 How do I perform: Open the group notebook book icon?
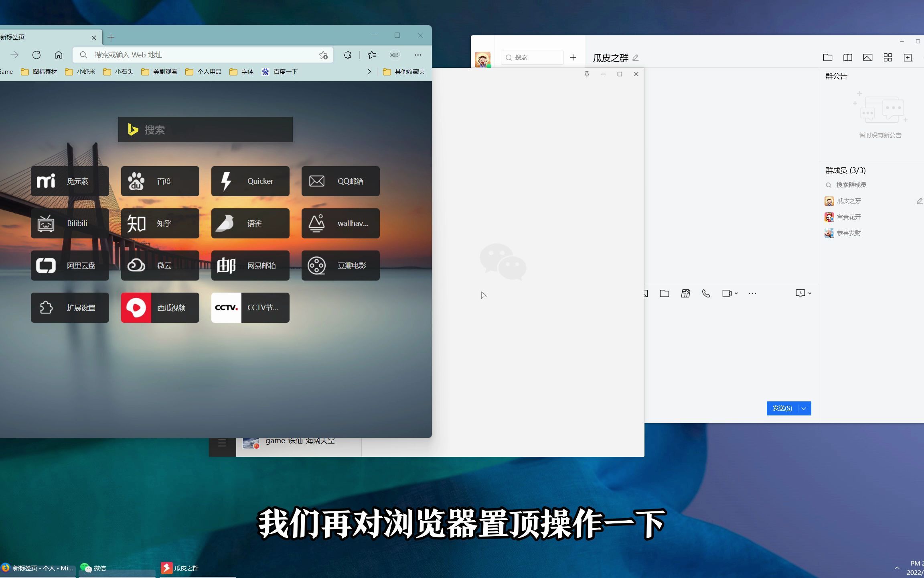(848, 57)
